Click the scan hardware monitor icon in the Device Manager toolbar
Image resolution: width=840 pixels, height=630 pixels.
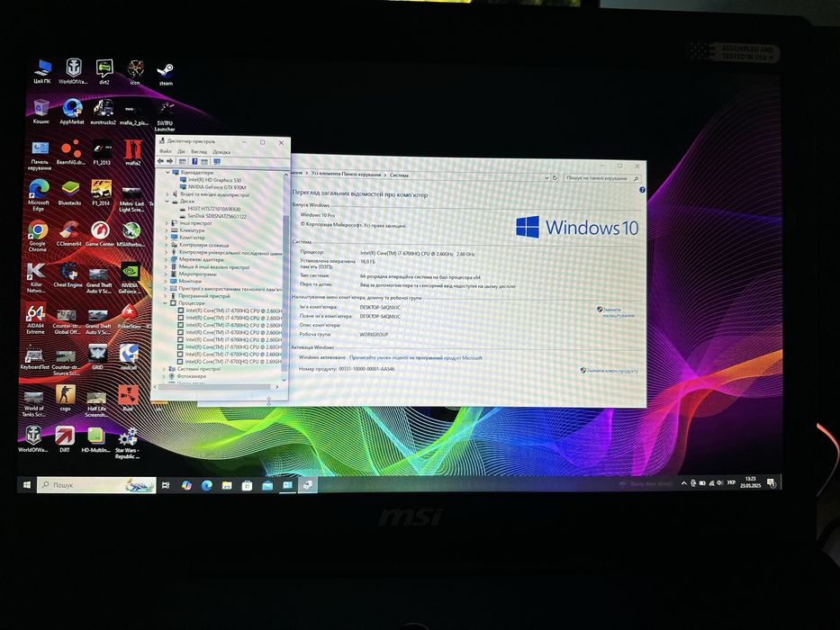tap(217, 161)
